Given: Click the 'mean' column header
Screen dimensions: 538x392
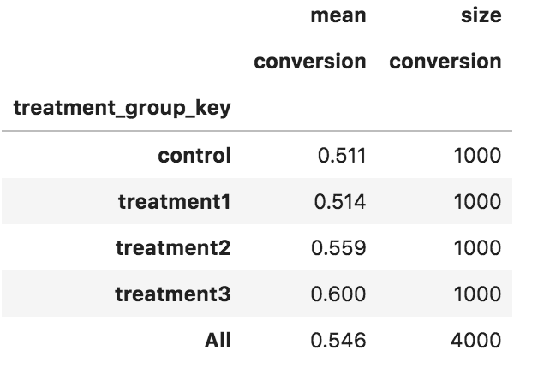Looking at the screenshot, I should (338, 16).
